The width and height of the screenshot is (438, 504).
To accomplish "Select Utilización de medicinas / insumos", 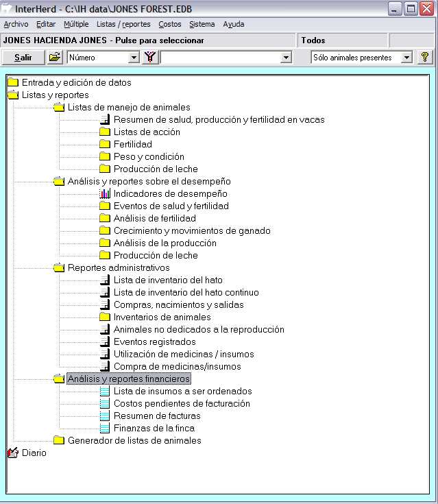I will tap(184, 355).
